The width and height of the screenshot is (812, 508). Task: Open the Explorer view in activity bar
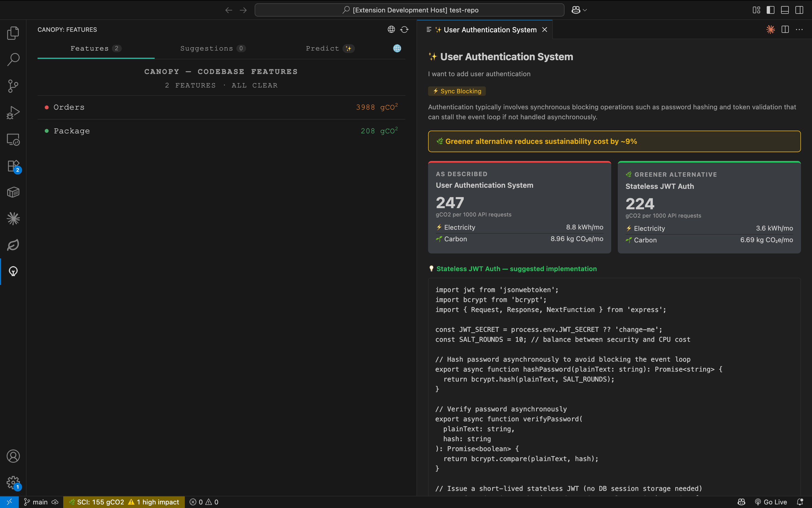13,33
